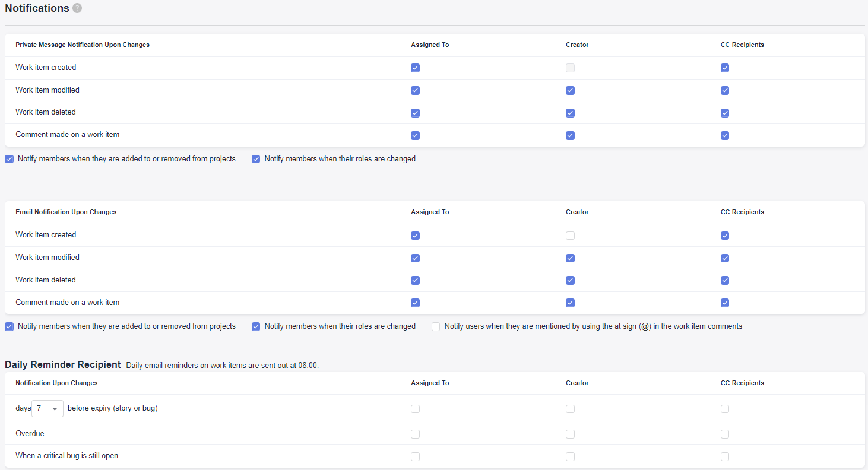The height and width of the screenshot is (470, 868).
Task: Uncheck private message Work item created for Assigned To
Action: pos(415,68)
